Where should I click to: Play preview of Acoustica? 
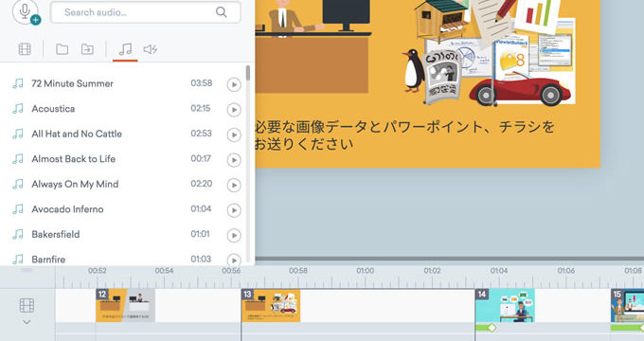pos(234,110)
